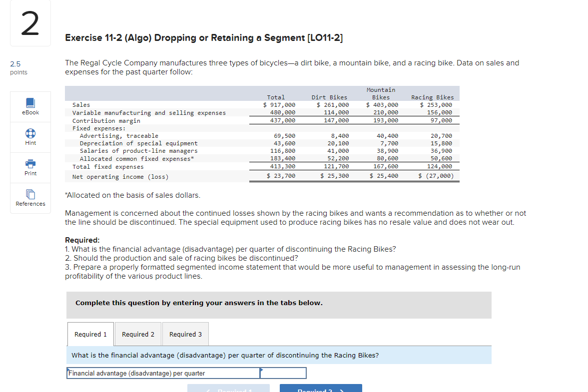The width and height of the screenshot is (588, 392).
Task: Select the financial advantage answer field
Action: pos(283,373)
